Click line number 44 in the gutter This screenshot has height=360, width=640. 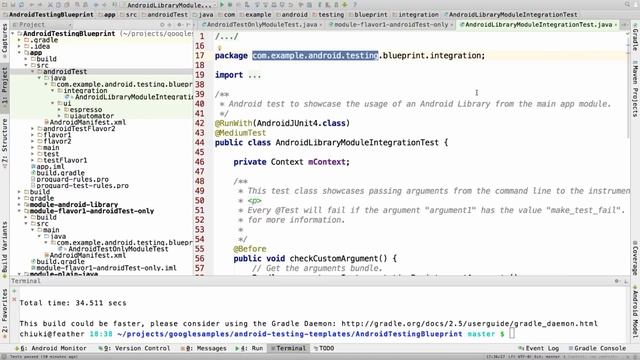(x=200, y=142)
